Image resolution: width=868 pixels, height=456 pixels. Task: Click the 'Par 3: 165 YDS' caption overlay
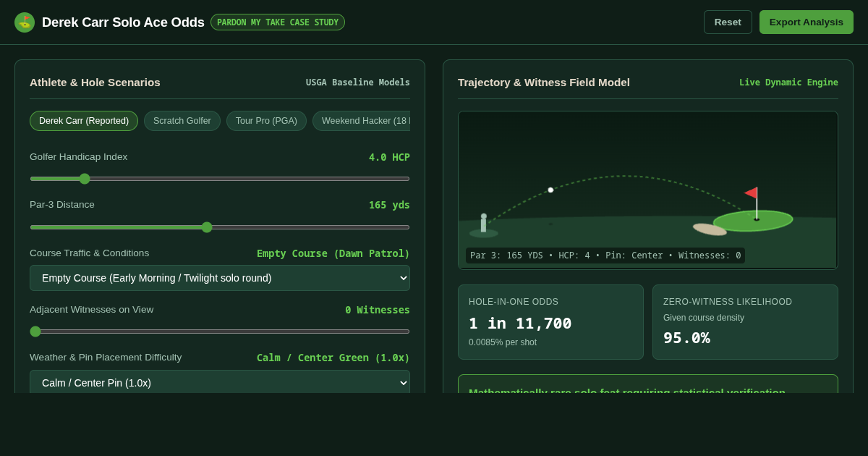(605, 256)
